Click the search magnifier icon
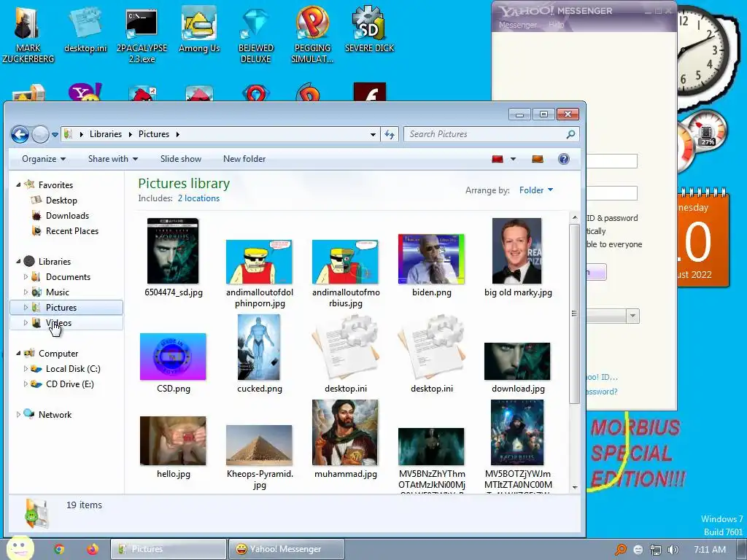 click(570, 134)
